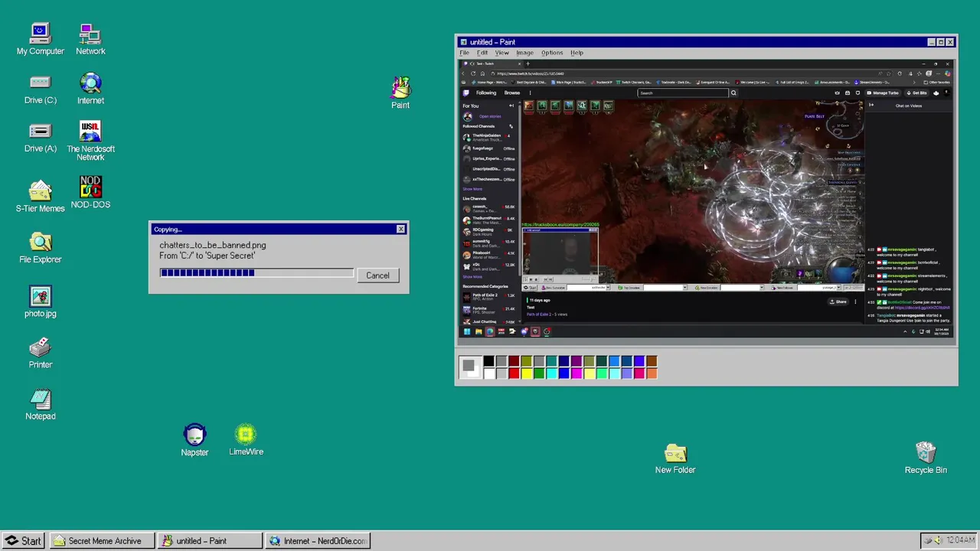The height and width of the screenshot is (551, 980).
Task: Launch the Internet globe icon on desktop
Action: pos(90,89)
